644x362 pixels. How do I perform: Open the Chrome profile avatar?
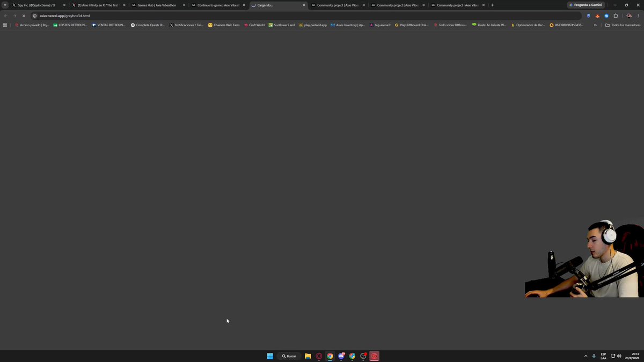pyautogui.click(x=629, y=16)
